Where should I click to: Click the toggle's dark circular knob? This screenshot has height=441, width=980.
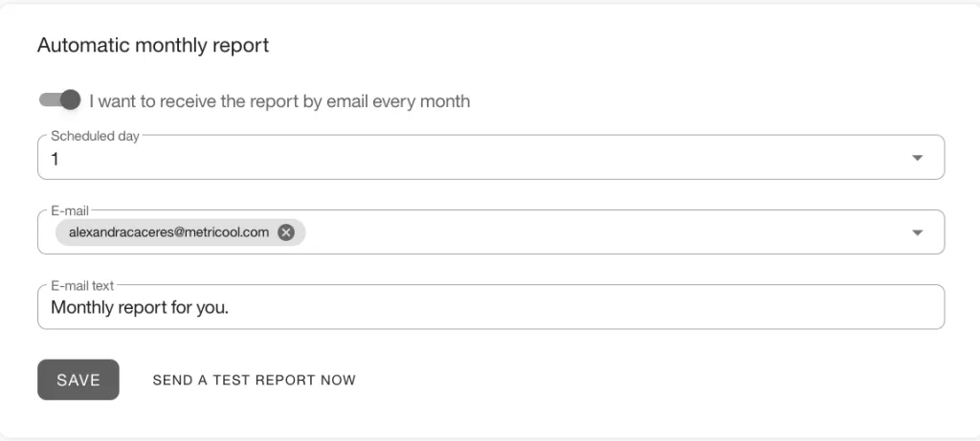pos(71,99)
